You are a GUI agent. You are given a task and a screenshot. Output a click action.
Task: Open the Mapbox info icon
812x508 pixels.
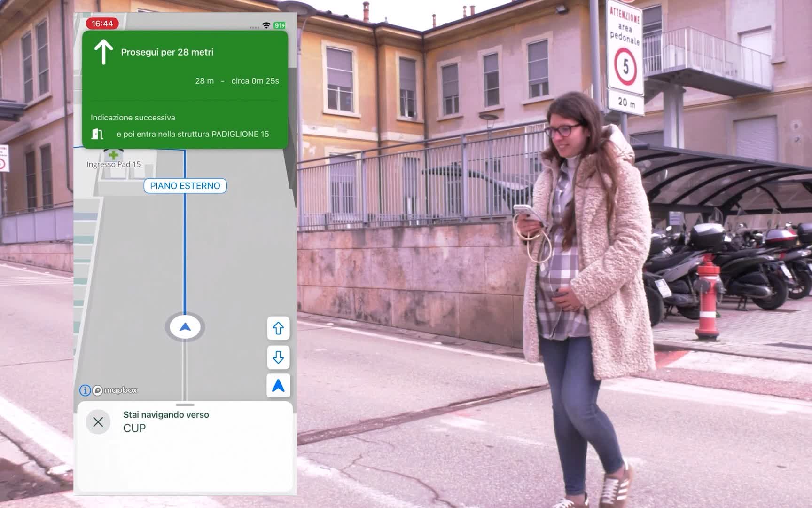click(85, 390)
